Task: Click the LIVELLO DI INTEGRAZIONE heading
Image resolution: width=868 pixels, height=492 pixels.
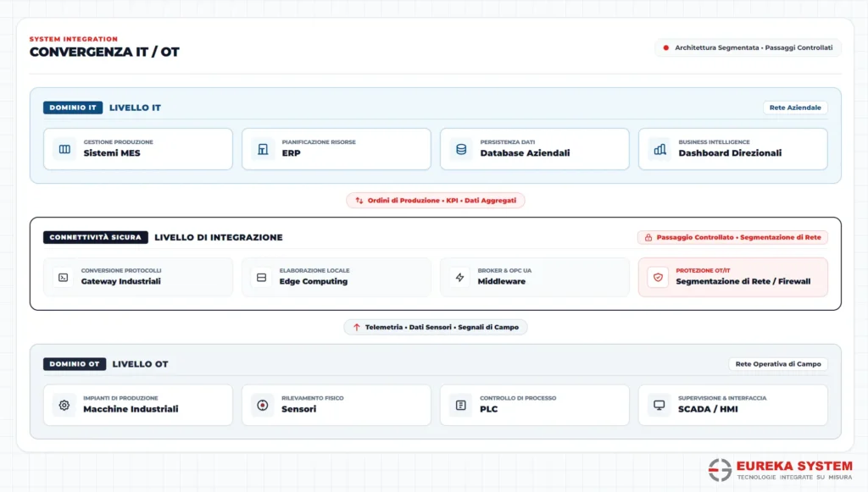Action: pos(219,237)
